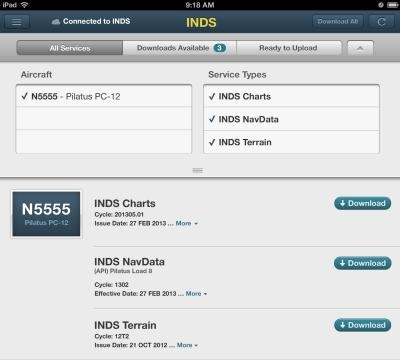Tap the Download All button

point(338,22)
